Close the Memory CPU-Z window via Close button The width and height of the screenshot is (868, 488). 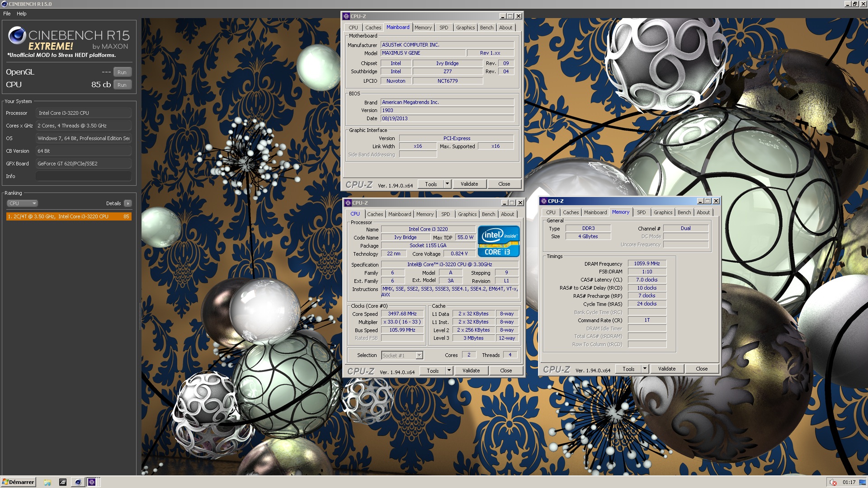(x=702, y=369)
